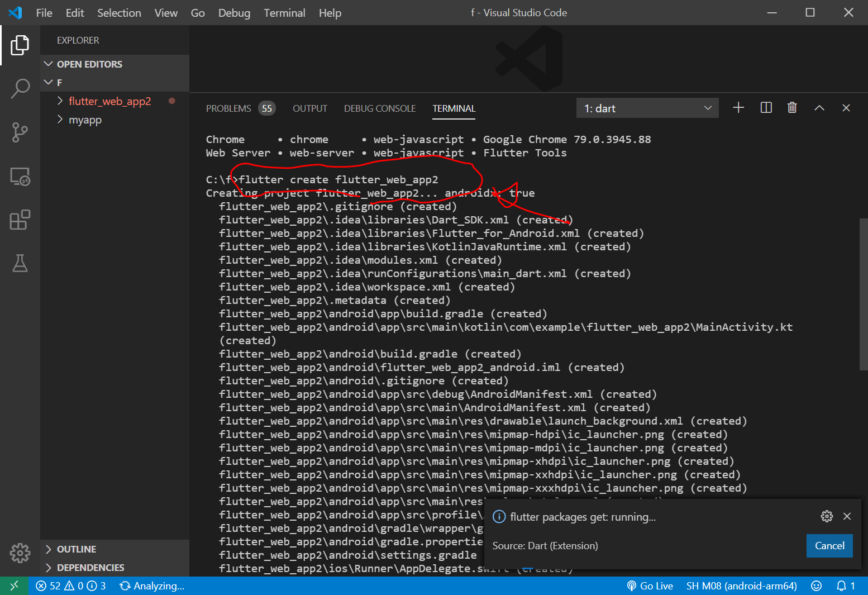Switch to the Debug Console tab
The height and width of the screenshot is (595, 868).
(x=380, y=108)
